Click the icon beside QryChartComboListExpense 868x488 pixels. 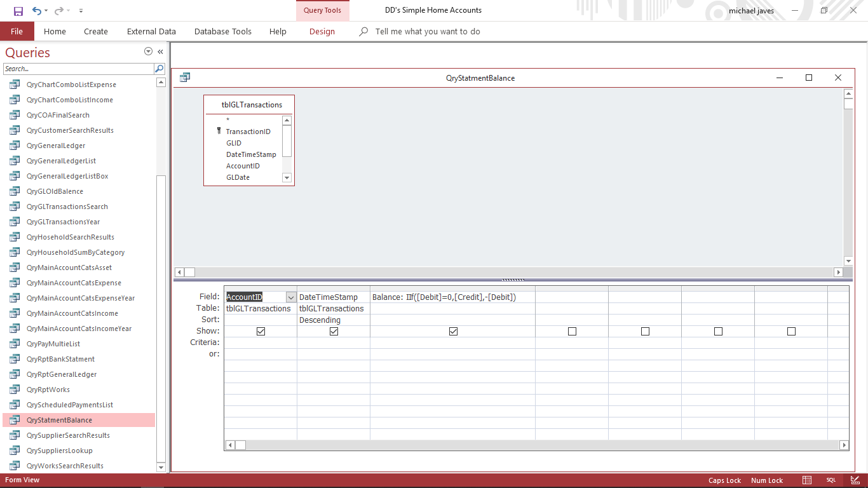pos(15,85)
